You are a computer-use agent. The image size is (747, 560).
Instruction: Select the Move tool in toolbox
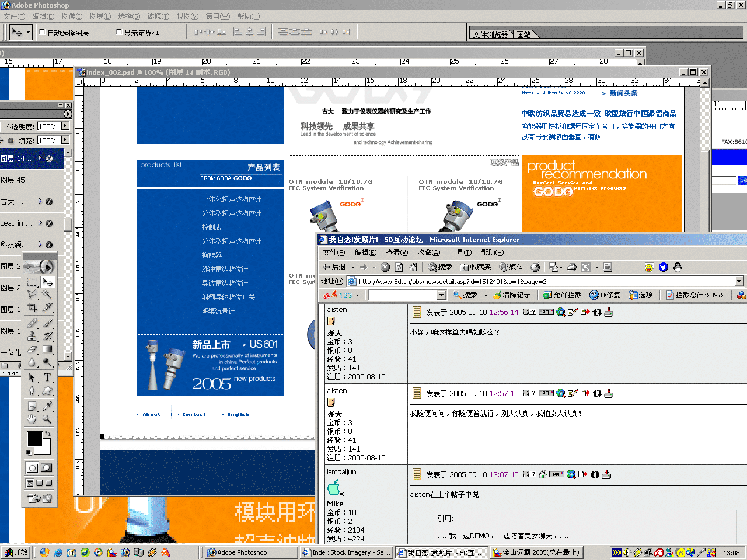[x=47, y=282]
